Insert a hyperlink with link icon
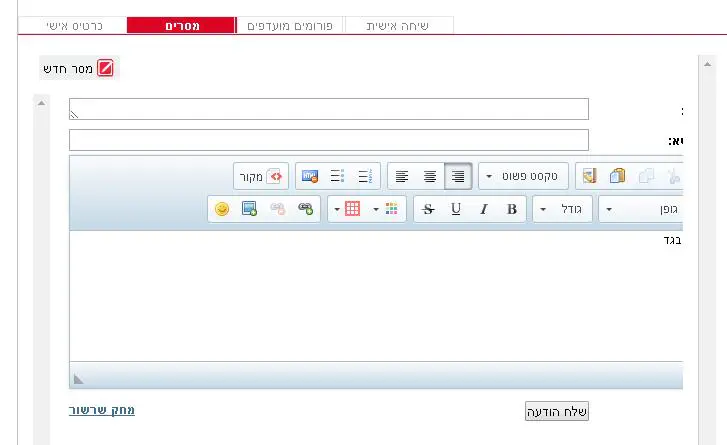The width and height of the screenshot is (727, 445). [306, 209]
